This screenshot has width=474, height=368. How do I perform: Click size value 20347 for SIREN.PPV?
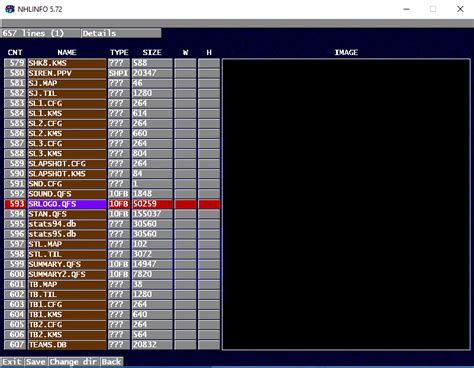pyautogui.click(x=152, y=73)
